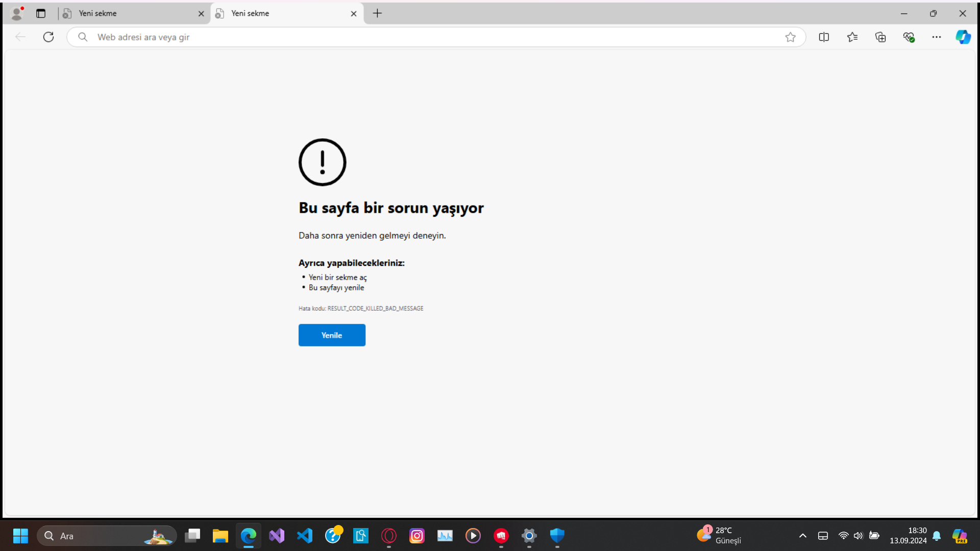This screenshot has height=551, width=980.
Task: Close the second Yeni sekme tab
Action: click(x=353, y=14)
